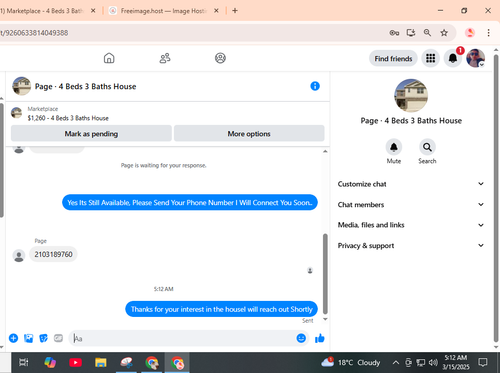
Task: Open Copilot from the taskbar
Action: 50,362
